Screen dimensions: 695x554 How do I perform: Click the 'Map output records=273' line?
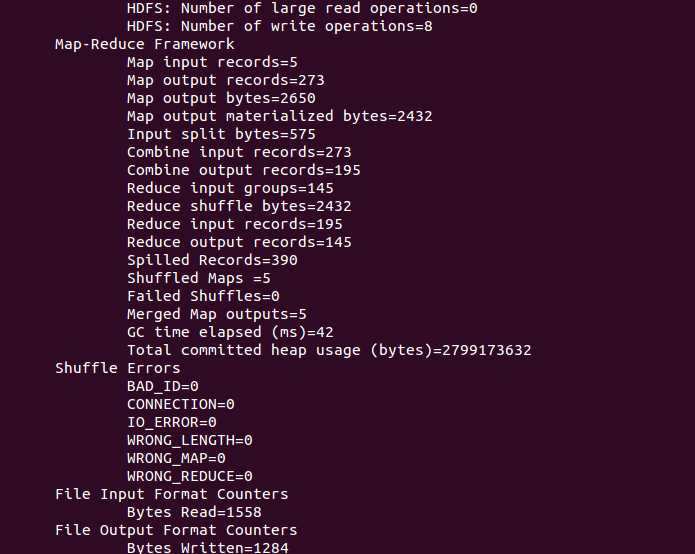click(x=226, y=80)
